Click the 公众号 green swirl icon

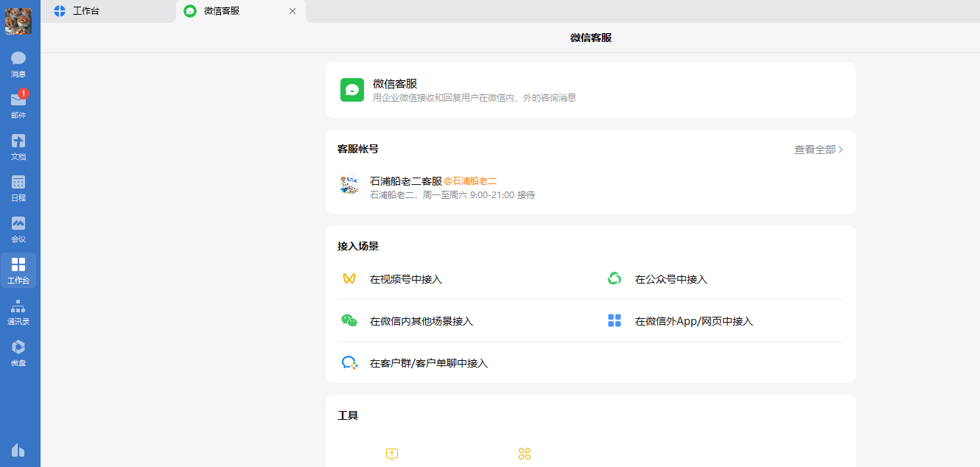point(614,278)
